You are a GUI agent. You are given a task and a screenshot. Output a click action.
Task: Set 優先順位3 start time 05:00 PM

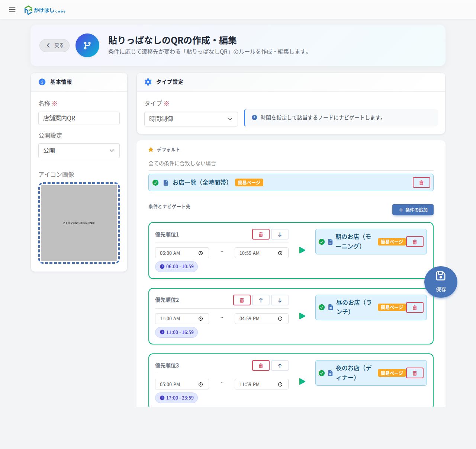click(182, 384)
